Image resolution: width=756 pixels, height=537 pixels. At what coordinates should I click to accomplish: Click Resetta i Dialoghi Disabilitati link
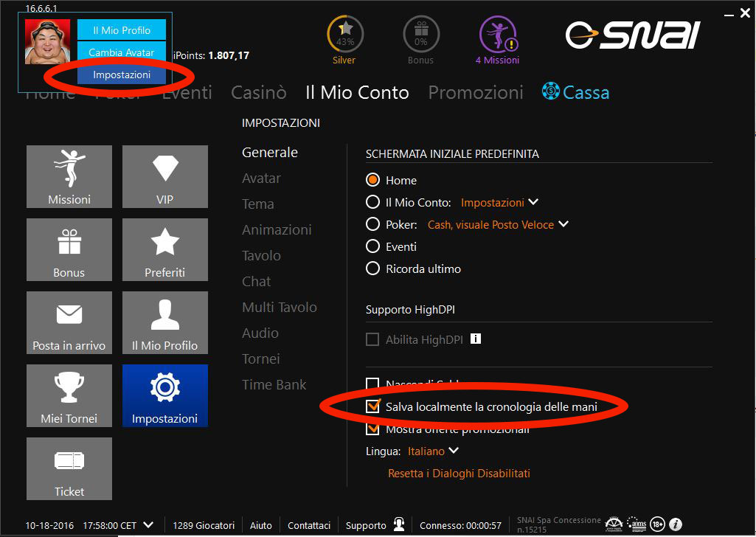tap(459, 474)
